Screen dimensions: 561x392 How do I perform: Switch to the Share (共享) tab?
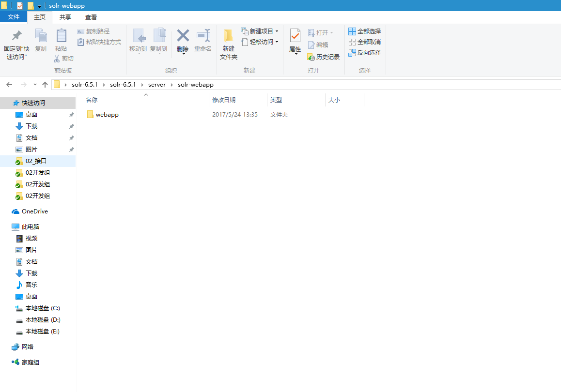pos(65,17)
